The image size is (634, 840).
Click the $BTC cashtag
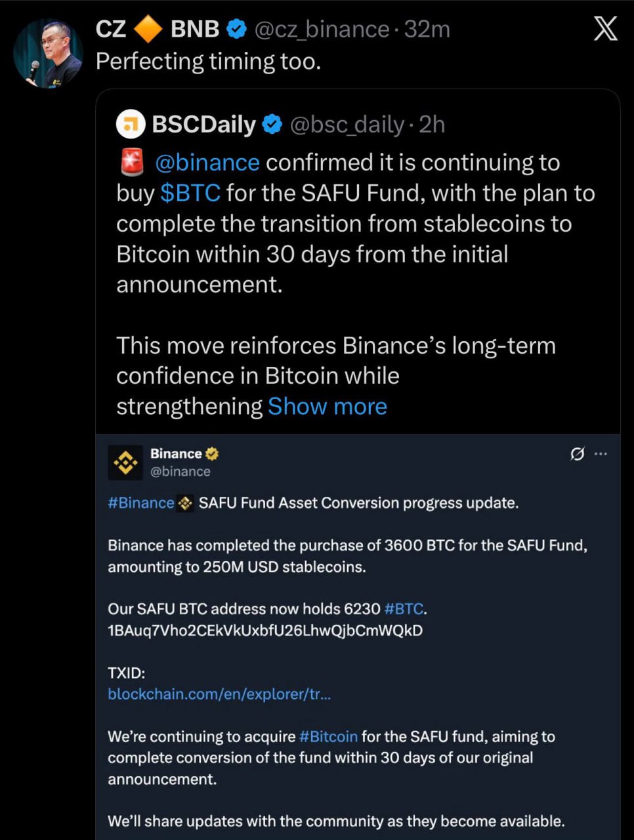point(190,193)
